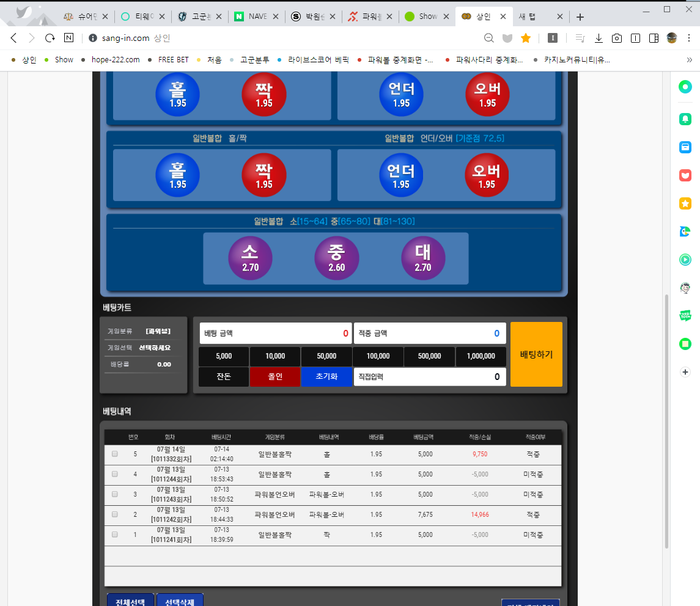Click the plus icon to add a sidebar app
This screenshot has width=700, height=606.
point(685,372)
